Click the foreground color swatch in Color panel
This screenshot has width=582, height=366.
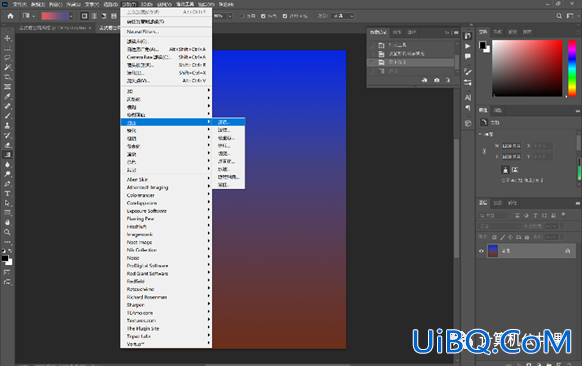482,45
